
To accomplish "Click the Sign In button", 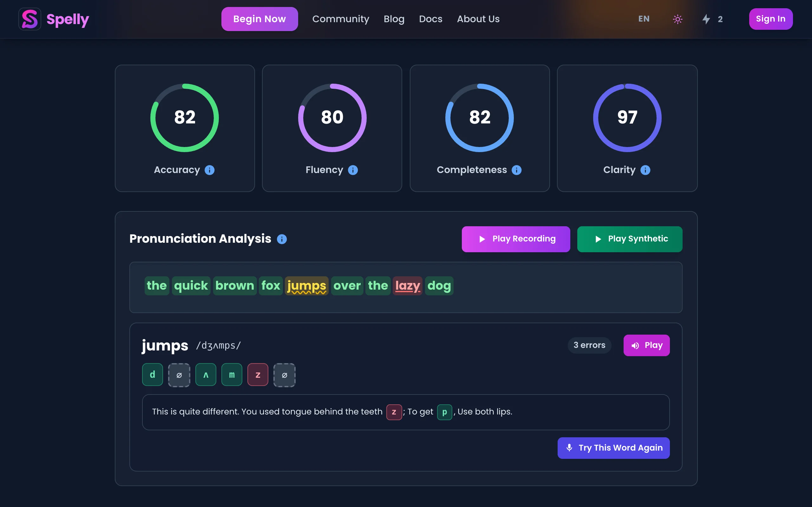I will click(x=770, y=19).
